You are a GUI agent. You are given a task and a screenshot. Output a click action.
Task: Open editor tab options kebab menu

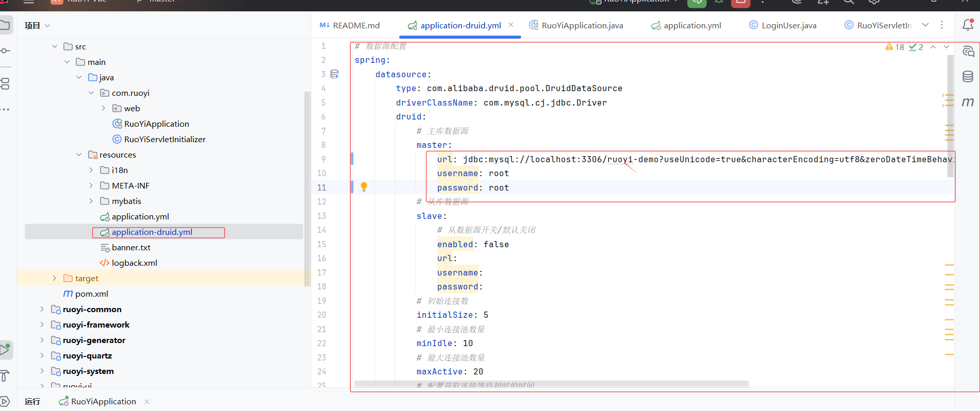click(942, 25)
